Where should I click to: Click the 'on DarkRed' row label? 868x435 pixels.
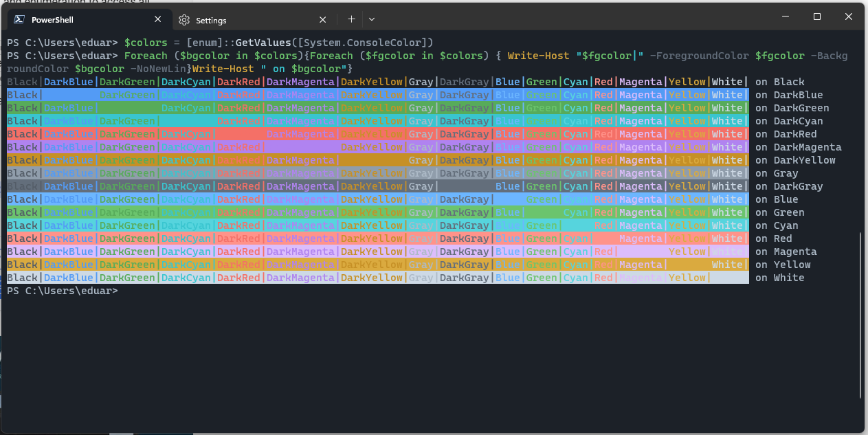(786, 134)
